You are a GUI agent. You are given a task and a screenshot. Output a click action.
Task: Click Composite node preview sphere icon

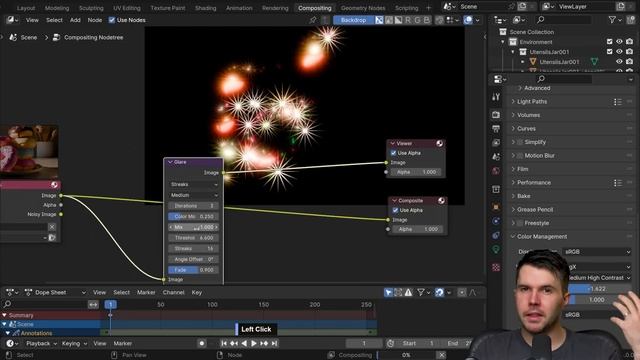click(x=441, y=201)
